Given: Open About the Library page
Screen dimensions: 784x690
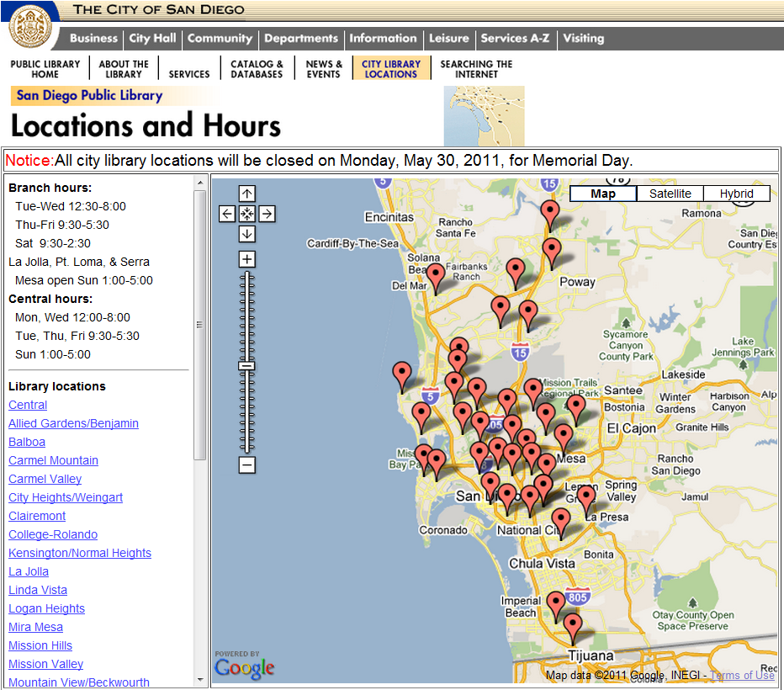Looking at the screenshot, I should [124, 69].
